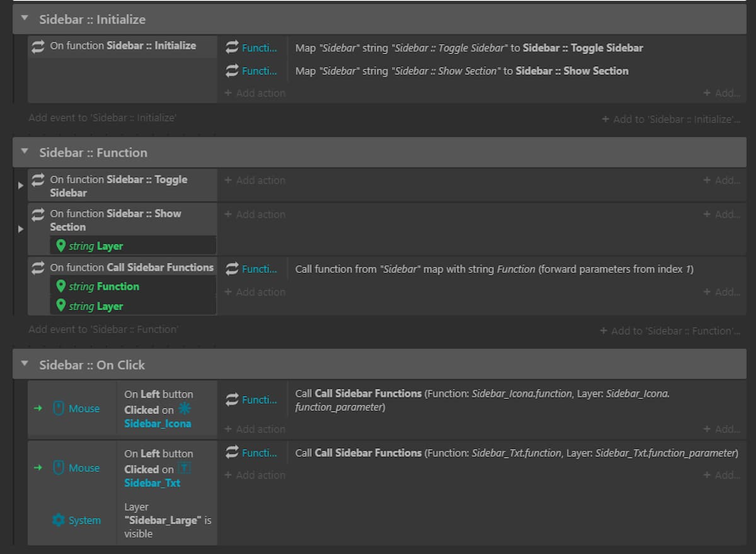Click Add event to 'Sidebar :: Function'
Image resolution: width=756 pixels, height=554 pixels.
click(103, 329)
